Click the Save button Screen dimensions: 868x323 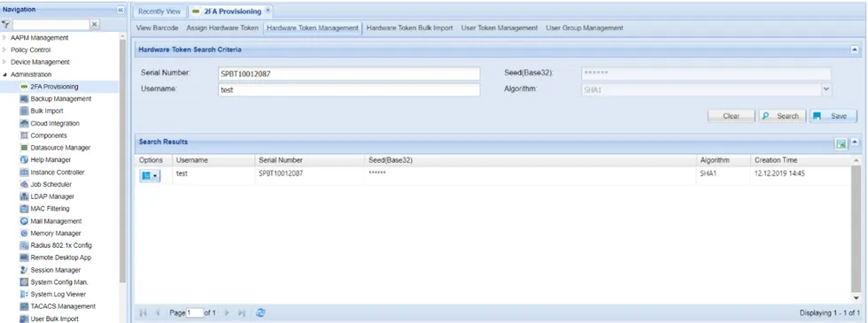coord(833,116)
